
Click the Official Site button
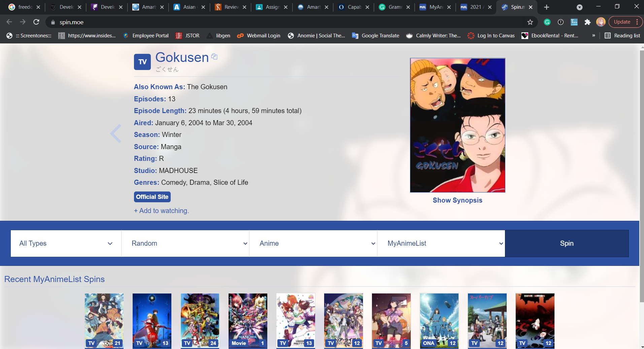(152, 197)
